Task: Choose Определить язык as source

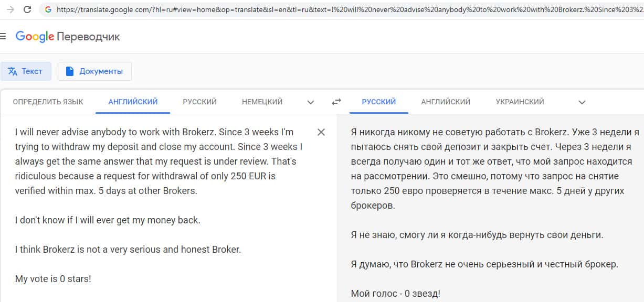Action: pos(48,102)
